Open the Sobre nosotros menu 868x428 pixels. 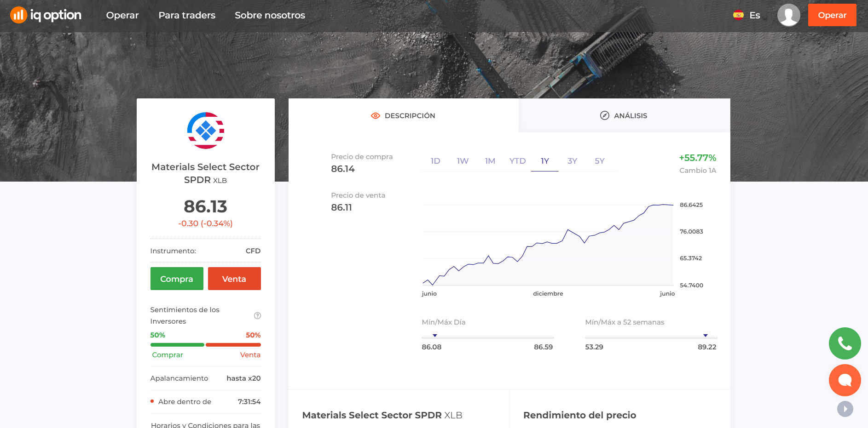[x=270, y=15]
